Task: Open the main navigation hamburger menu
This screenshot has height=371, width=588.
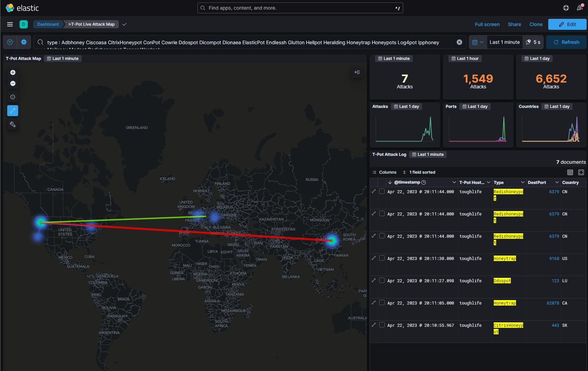Action: click(10, 24)
